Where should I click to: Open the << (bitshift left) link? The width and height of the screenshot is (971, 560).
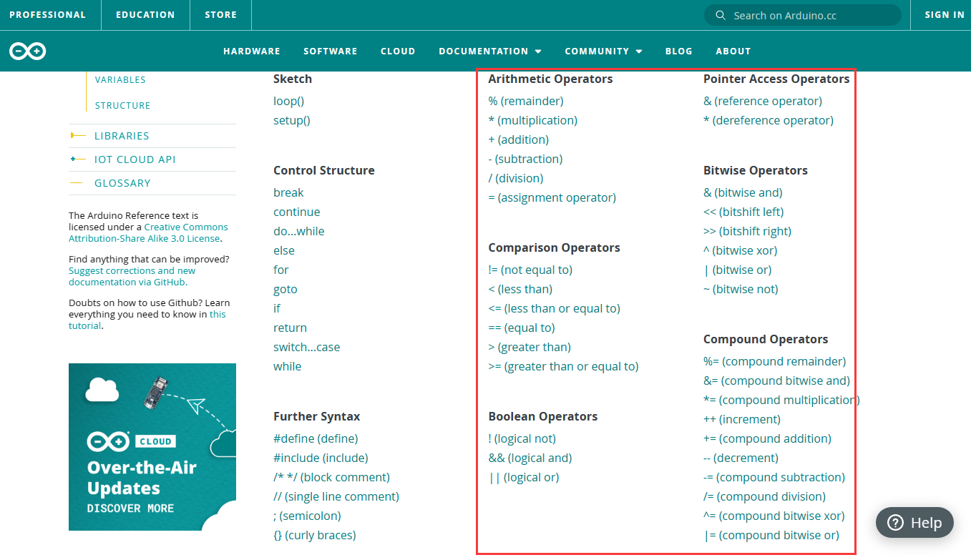point(743,212)
